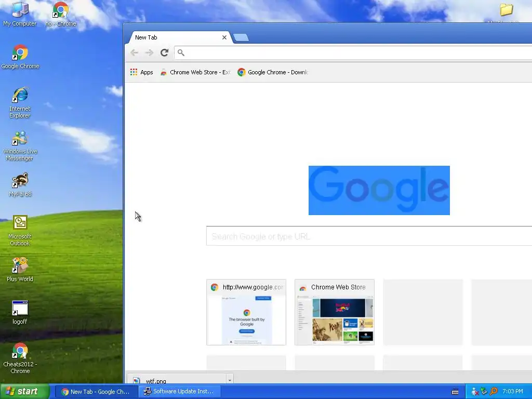The width and height of the screenshot is (532, 399).
Task: Open the Apps grid in the bookmarks bar
Action: 141,72
